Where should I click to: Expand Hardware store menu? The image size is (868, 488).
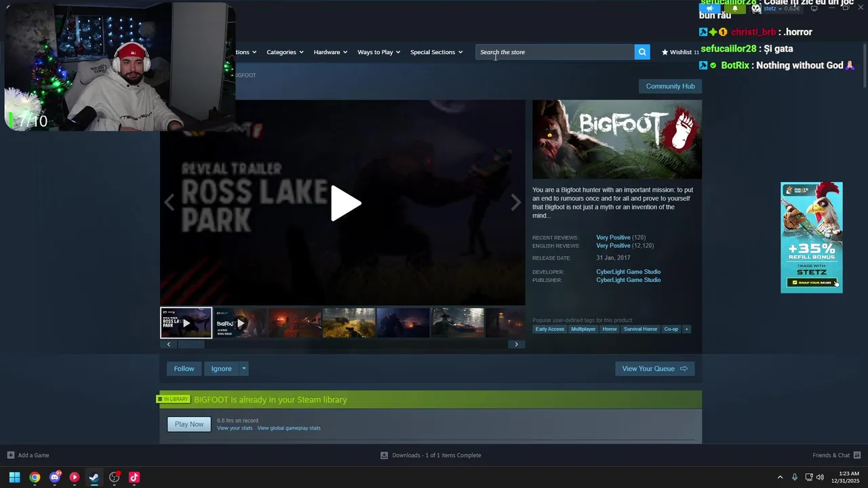coord(330,52)
